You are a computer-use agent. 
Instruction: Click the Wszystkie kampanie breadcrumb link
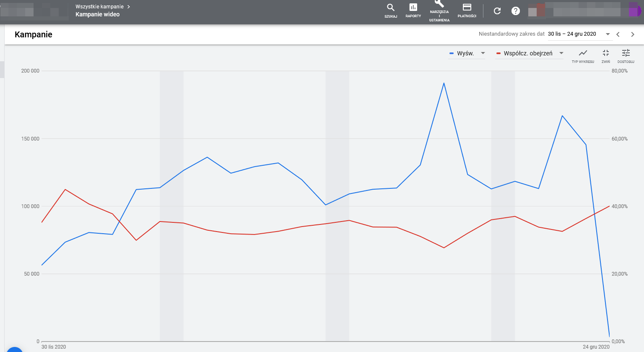click(99, 7)
